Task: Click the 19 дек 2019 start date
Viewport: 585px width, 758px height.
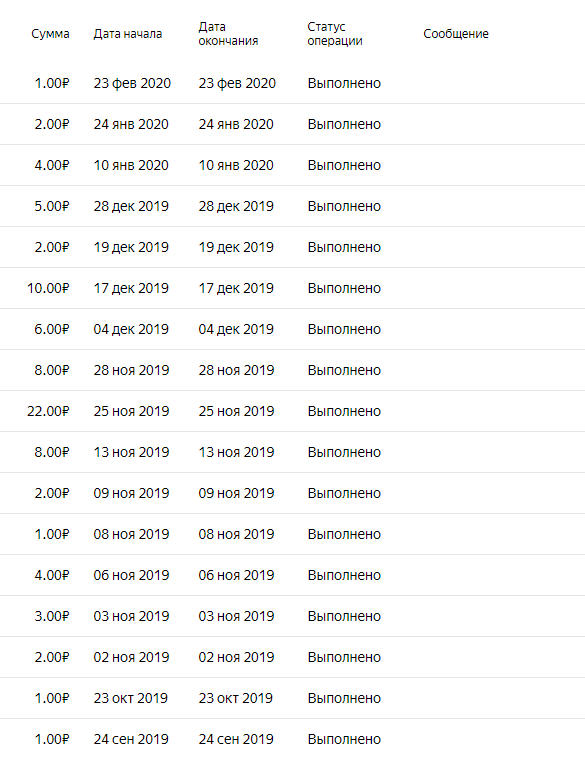Action: [131, 248]
